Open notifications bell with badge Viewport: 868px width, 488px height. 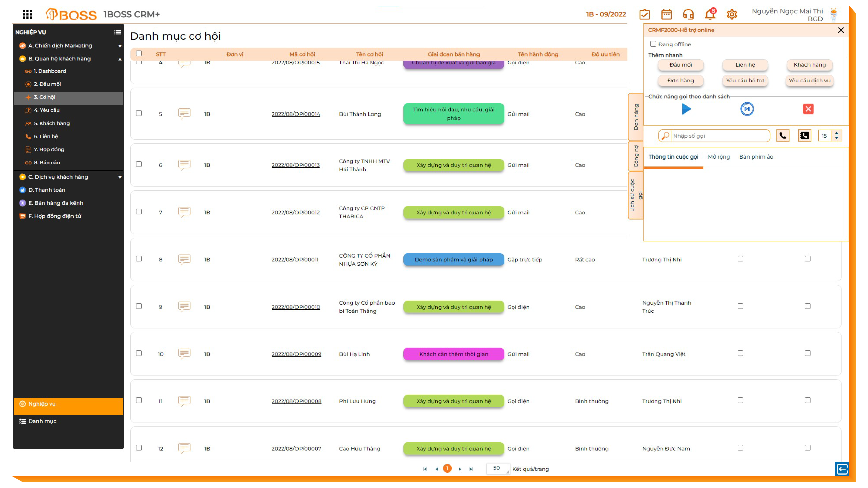710,15
